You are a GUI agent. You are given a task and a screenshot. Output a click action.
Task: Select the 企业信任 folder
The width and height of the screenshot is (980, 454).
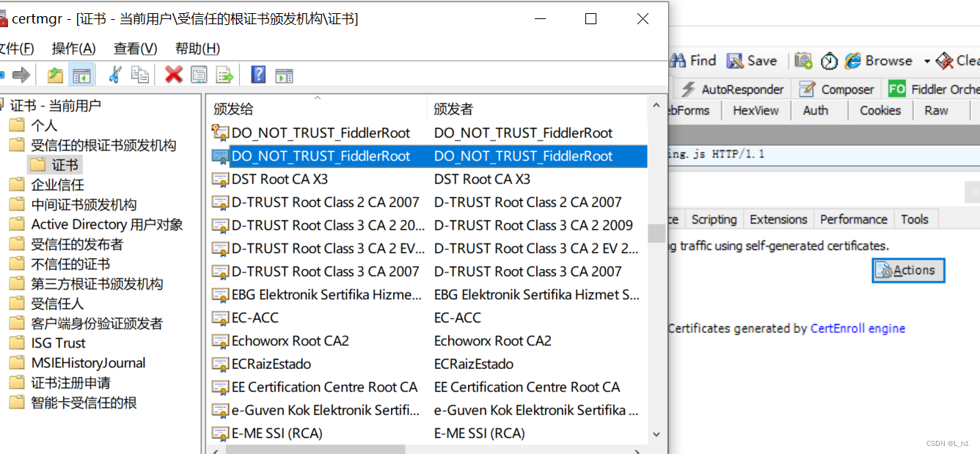coord(57,185)
